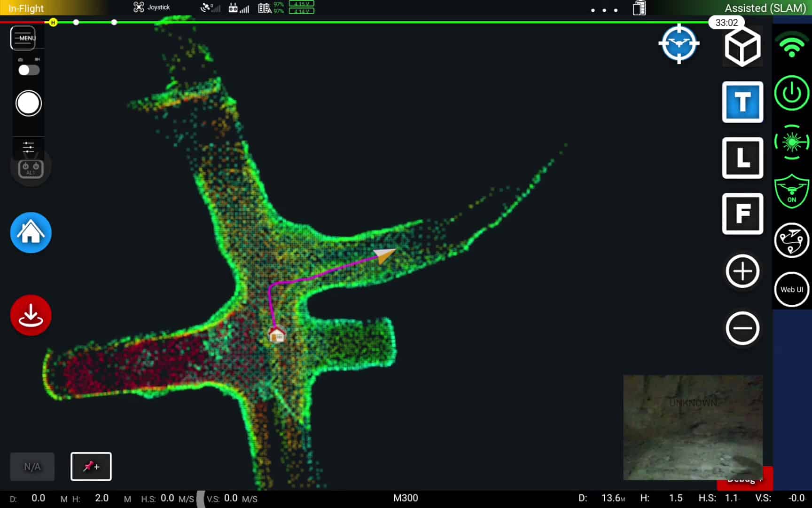Toggle drone protection shield ON icon
Screen dimensions: 812x508
tap(791, 192)
